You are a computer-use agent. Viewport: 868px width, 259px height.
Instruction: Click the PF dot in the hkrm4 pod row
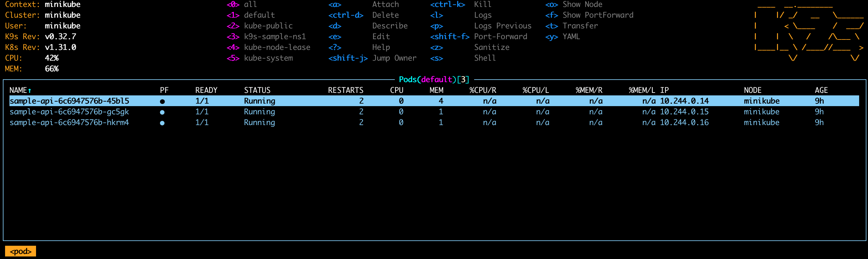[162, 123]
